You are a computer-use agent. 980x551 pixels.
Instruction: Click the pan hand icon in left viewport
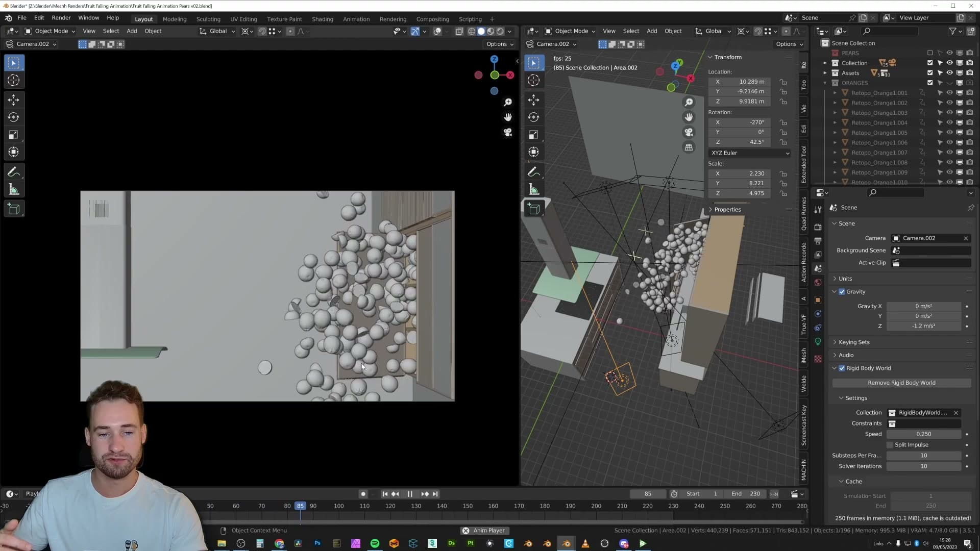point(508,117)
